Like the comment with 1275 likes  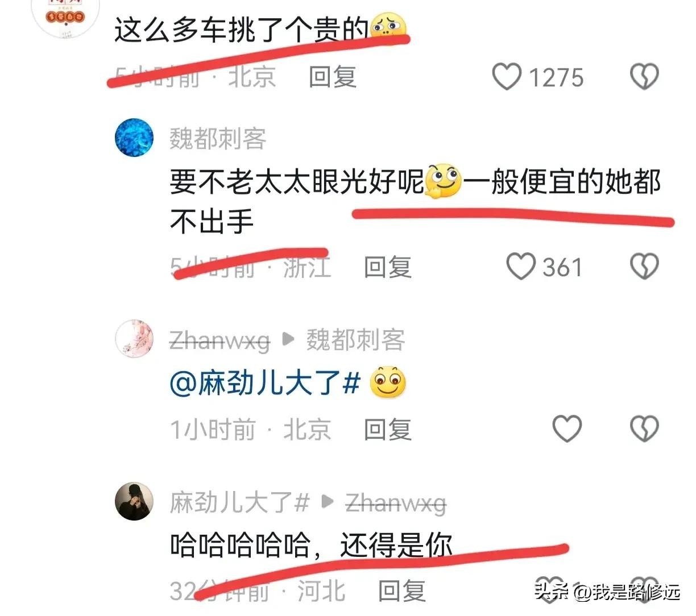(x=506, y=77)
